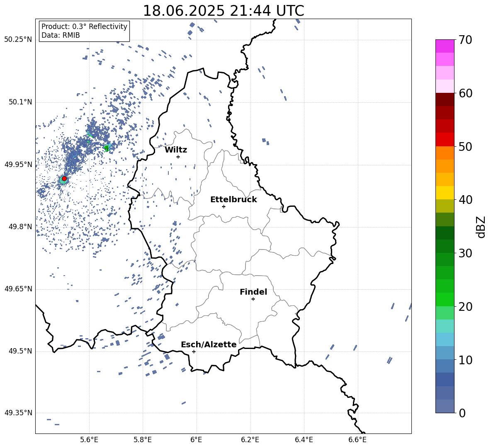Click the 49.5°N latitude label
491x448 pixels.
pyautogui.click(x=20, y=351)
